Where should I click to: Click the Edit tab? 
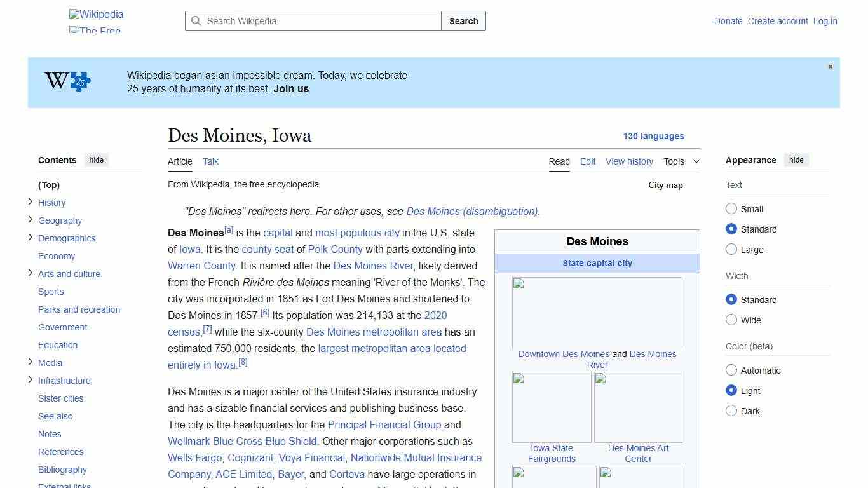click(x=587, y=161)
